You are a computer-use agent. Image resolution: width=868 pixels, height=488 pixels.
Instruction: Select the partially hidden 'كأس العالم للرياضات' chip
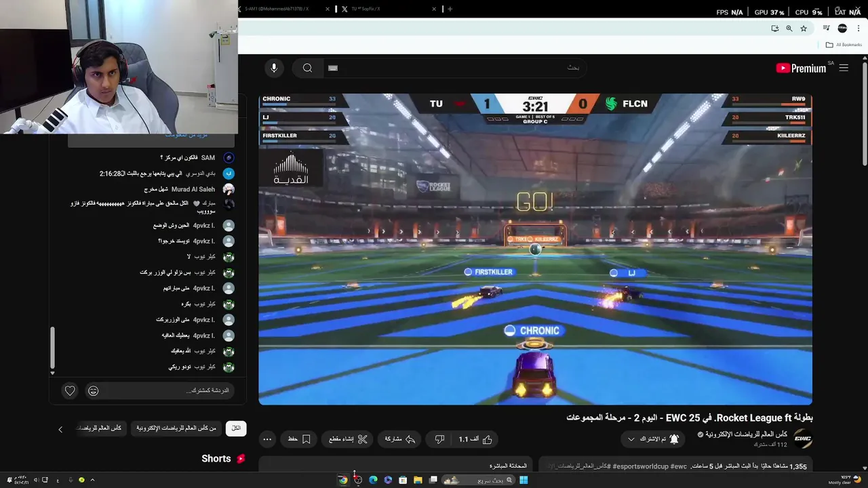[100, 428]
